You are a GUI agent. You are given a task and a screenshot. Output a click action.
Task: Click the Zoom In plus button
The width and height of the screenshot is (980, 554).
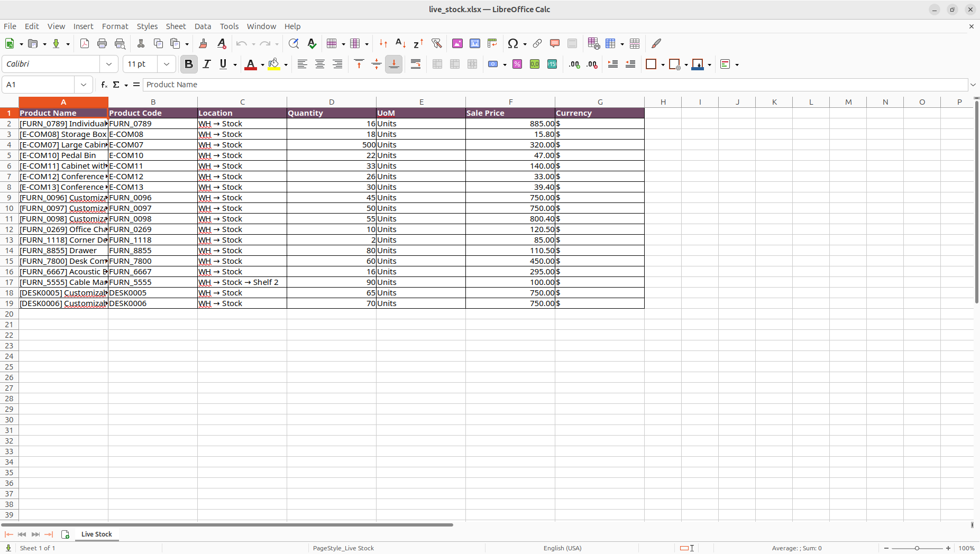click(948, 548)
